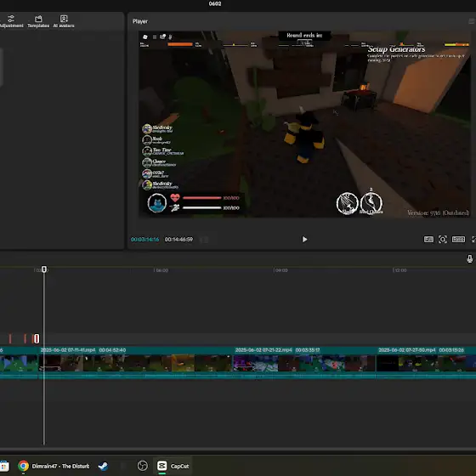Select clip 2025-06-02 07-11-41.mp4
This screenshot has height=476, width=476.
pos(135,363)
